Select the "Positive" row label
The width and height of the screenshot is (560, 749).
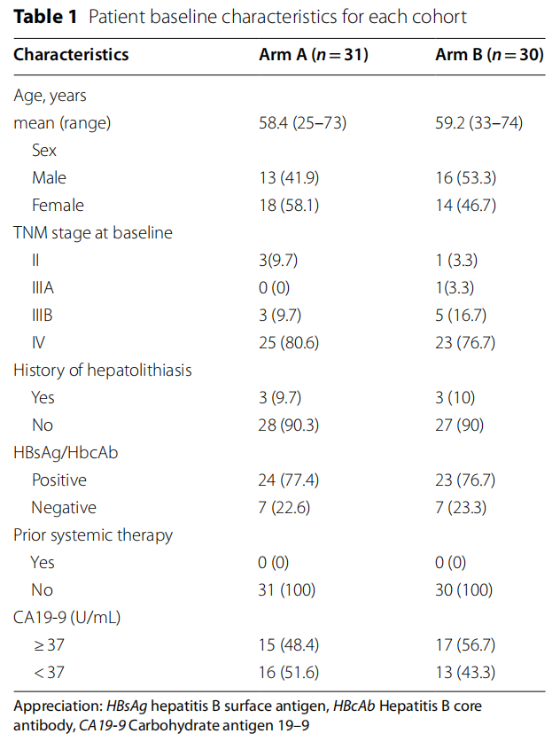(x=59, y=480)
